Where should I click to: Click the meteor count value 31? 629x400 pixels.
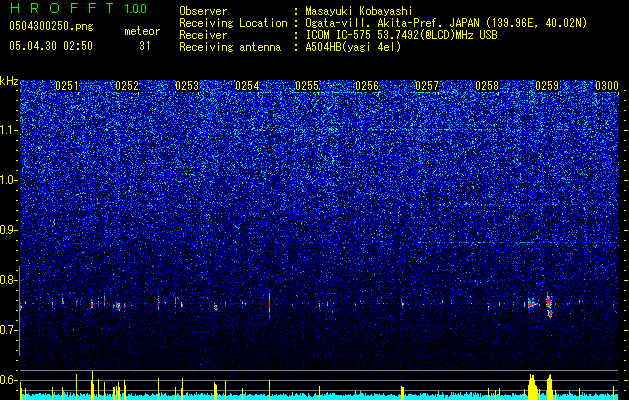point(145,46)
